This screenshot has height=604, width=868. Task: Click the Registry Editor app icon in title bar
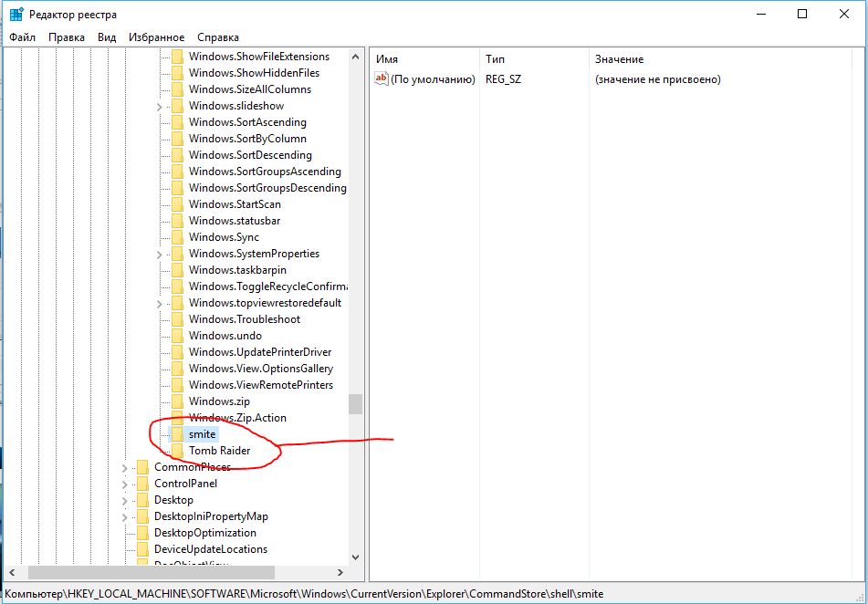(16, 15)
